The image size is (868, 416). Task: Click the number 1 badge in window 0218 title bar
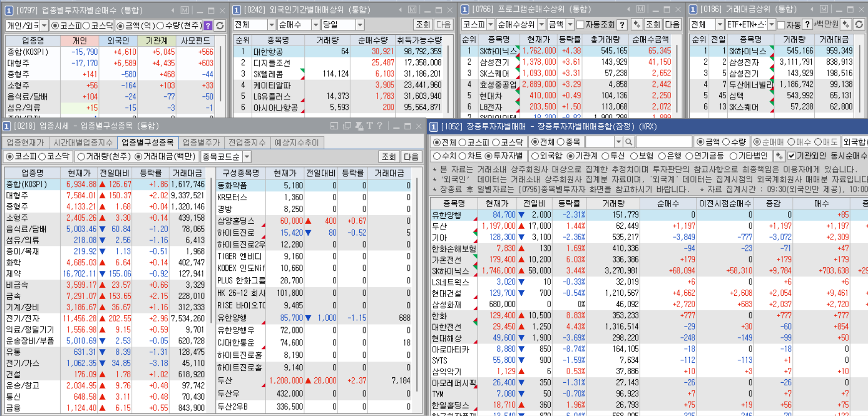click(x=7, y=126)
